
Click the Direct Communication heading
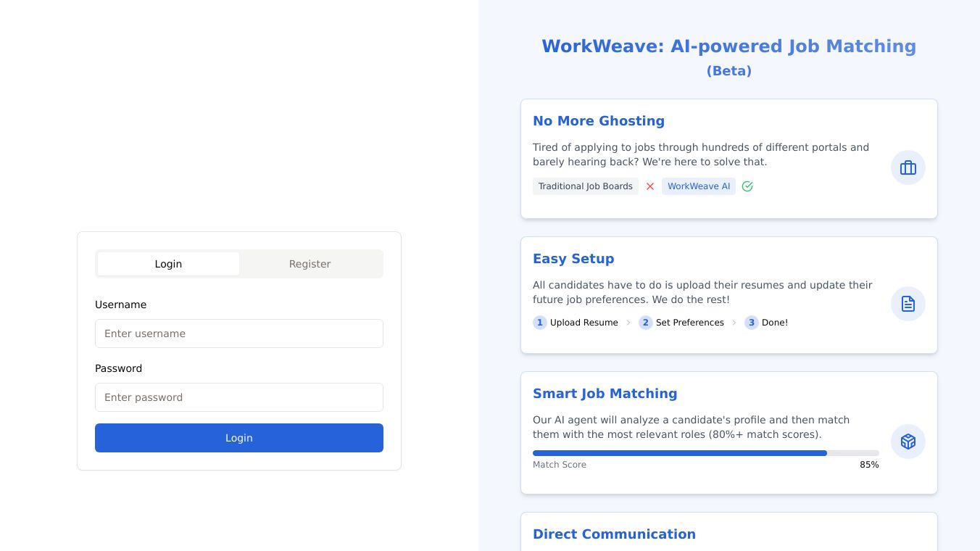click(x=614, y=534)
